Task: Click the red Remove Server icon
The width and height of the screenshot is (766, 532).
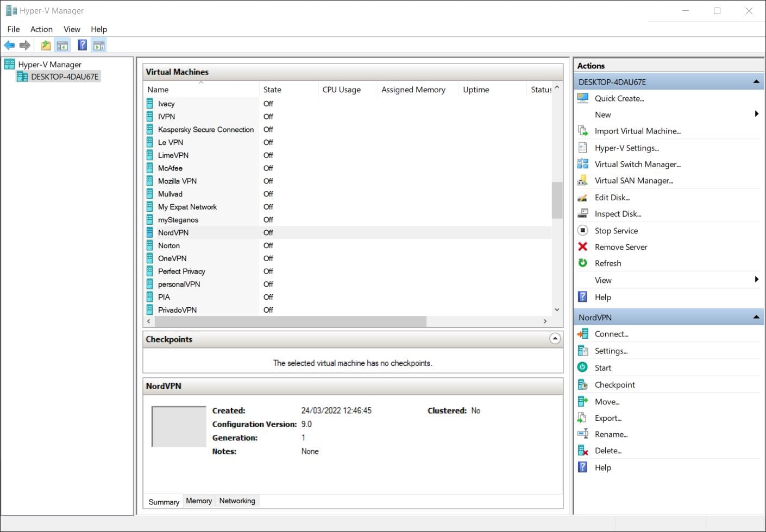Action: (x=583, y=247)
